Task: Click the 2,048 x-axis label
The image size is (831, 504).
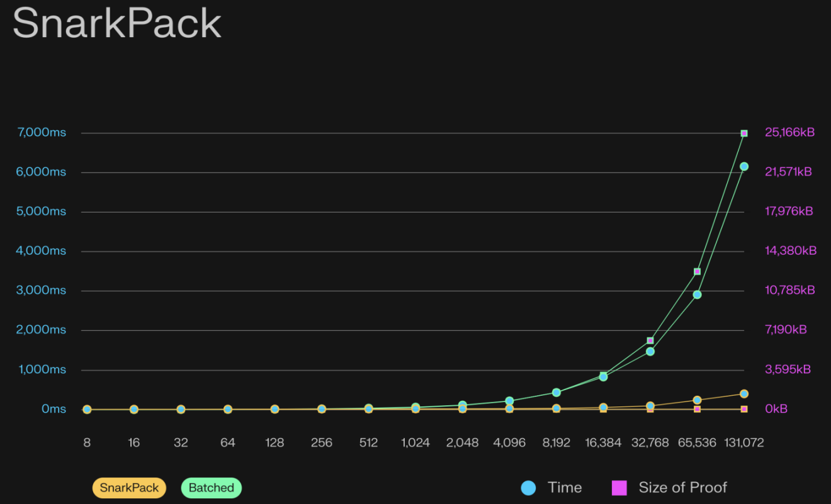Action: 463,442
